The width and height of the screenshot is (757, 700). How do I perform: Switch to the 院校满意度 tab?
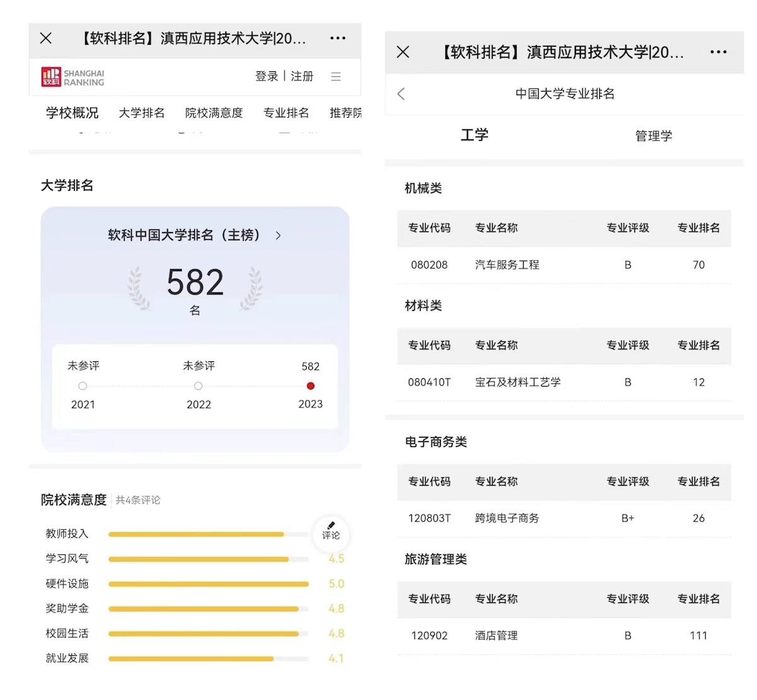tap(214, 113)
